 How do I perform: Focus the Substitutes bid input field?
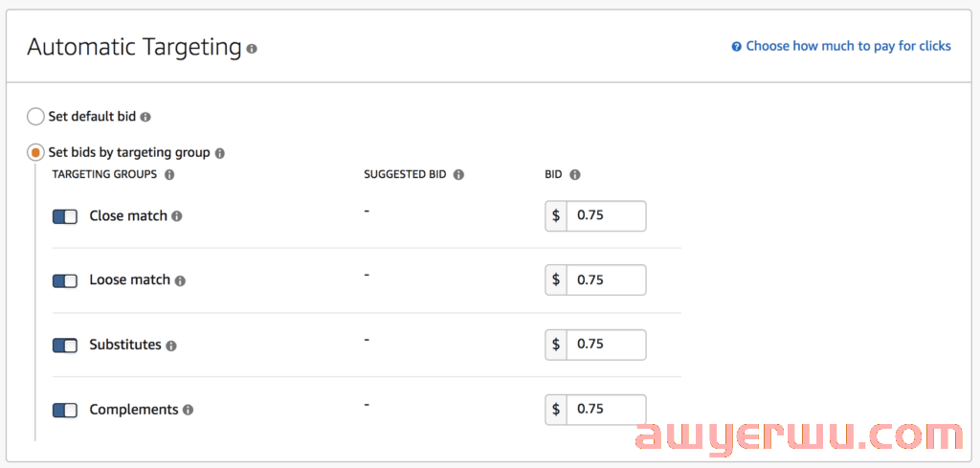[606, 345]
